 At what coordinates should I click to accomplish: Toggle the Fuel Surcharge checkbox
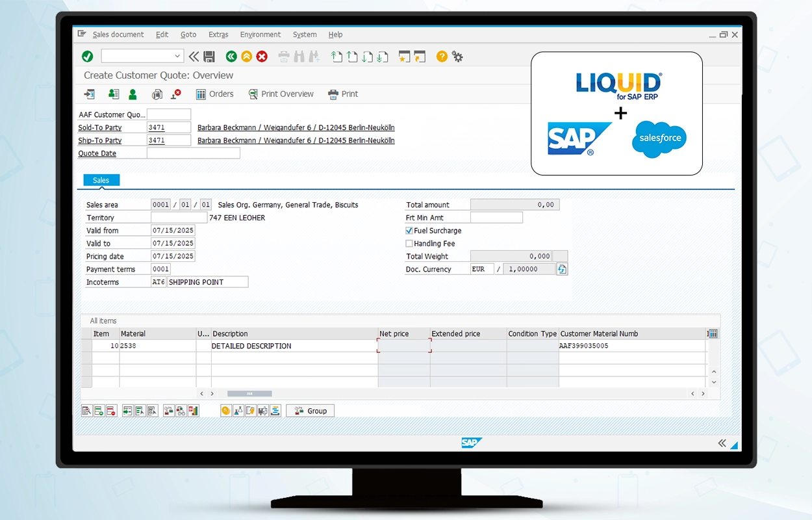point(409,231)
